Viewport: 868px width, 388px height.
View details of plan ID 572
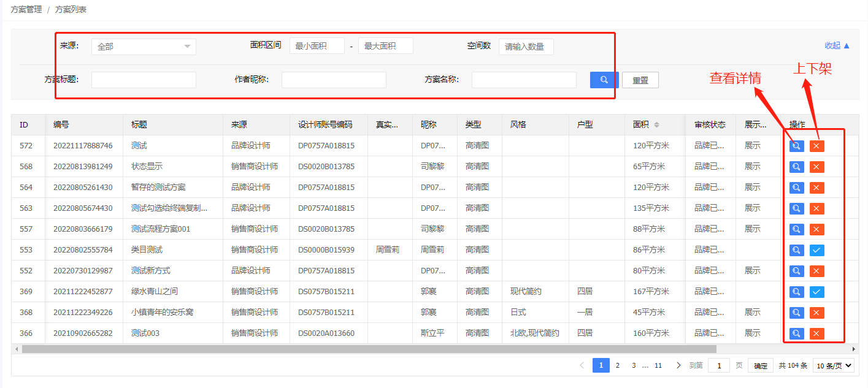[x=796, y=146]
